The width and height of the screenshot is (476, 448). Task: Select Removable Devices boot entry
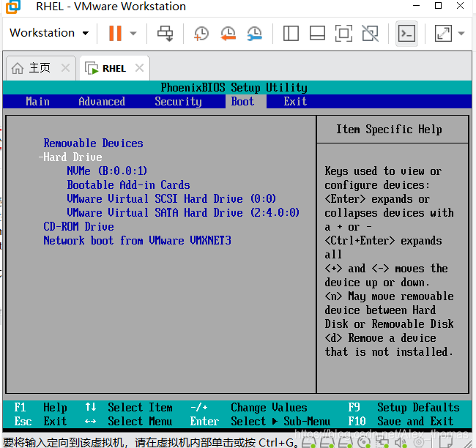point(93,143)
